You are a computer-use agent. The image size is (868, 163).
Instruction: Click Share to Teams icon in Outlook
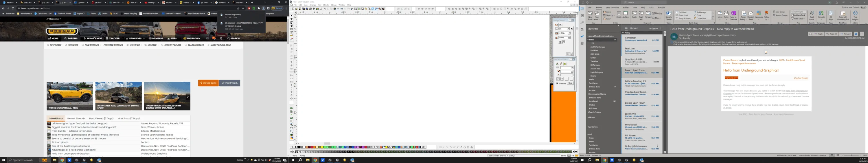tap(669, 14)
